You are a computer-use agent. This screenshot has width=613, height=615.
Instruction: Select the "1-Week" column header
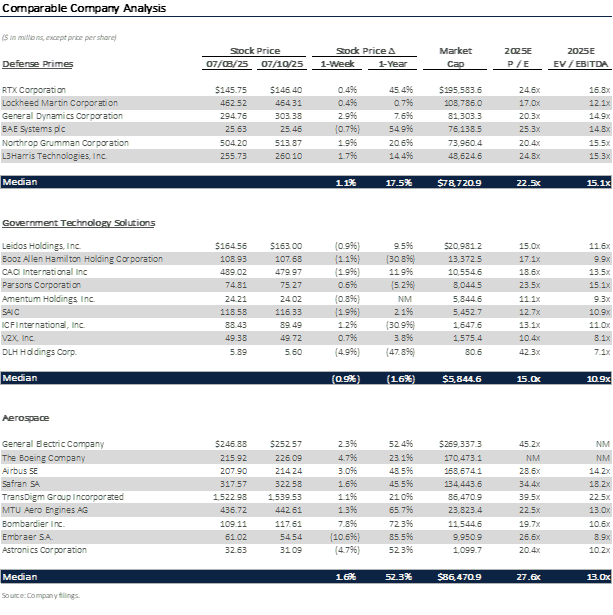(x=337, y=64)
